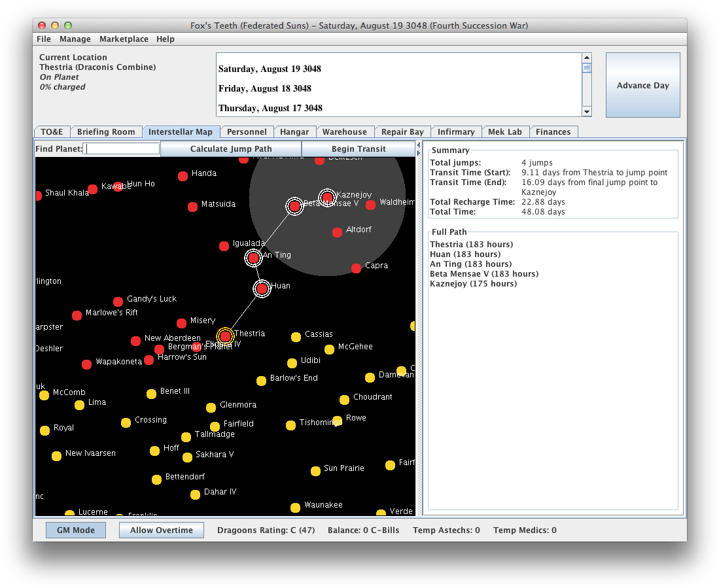719x588 pixels.
Task: Focus the Find Planet text field
Action: [x=122, y=149]
